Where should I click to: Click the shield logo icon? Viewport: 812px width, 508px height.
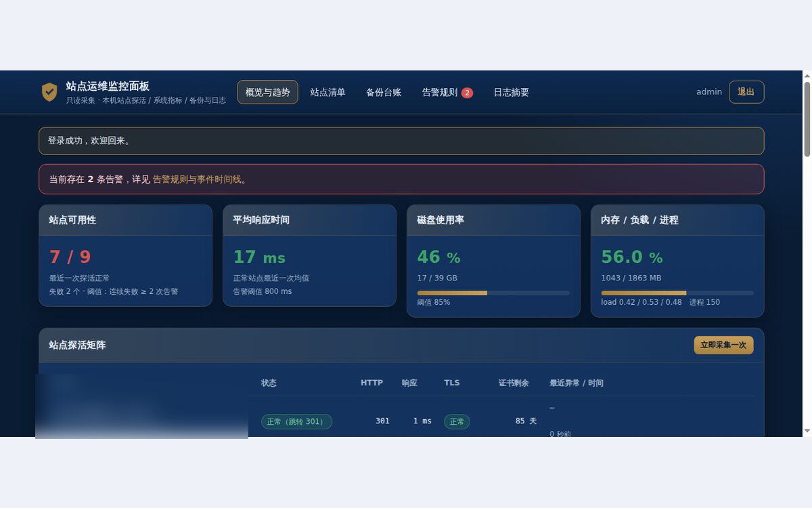click(49, 92)
